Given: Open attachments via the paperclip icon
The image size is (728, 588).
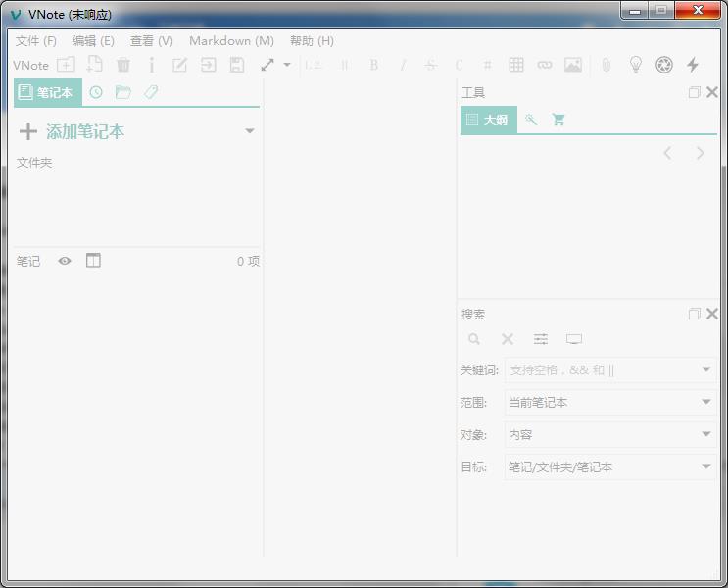Looking at the screenshot, I should 606,65.
